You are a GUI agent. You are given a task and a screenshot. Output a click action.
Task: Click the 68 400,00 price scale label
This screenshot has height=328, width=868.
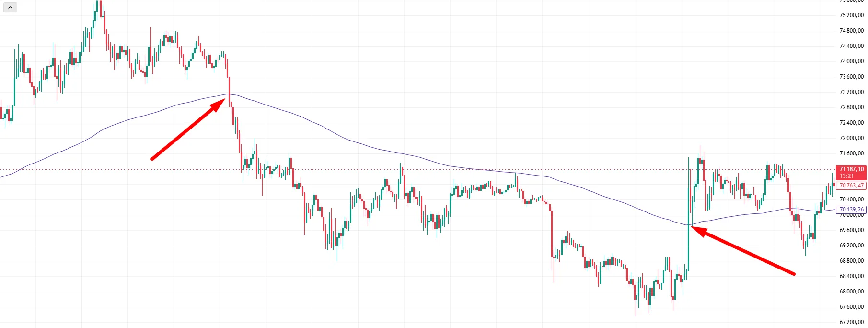(851, 276)
